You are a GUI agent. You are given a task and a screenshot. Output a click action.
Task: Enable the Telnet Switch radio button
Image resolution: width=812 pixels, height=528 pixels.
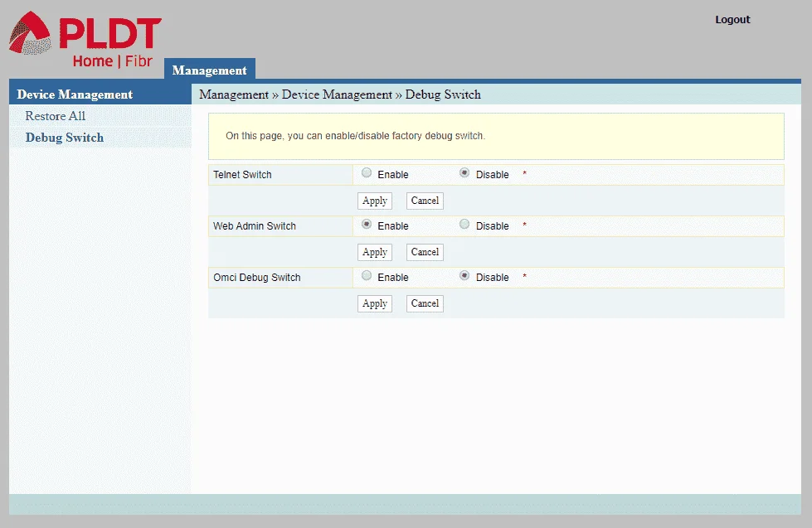(367, 173)
